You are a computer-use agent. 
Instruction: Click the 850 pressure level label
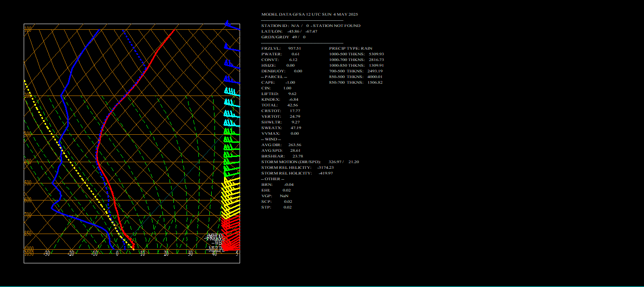click(28, 234)
